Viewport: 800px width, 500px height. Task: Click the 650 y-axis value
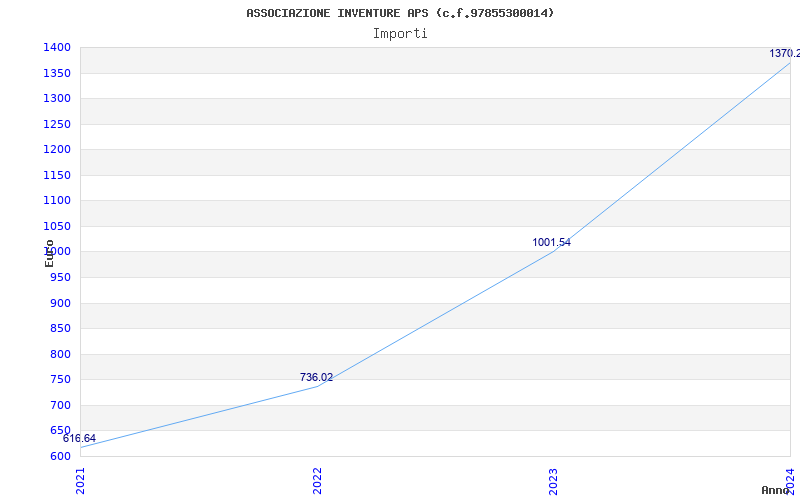pyautogui.click(x=60, y=431)
